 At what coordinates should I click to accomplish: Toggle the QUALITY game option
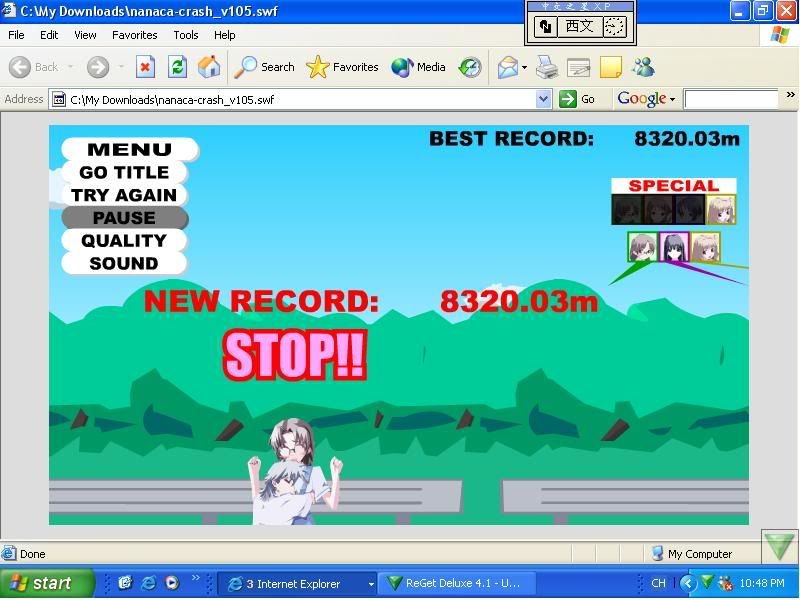[124, 240]
